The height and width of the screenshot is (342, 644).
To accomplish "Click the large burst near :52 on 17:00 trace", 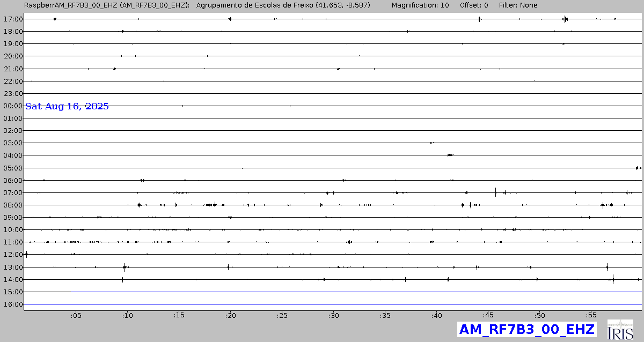I will pos(565,19).
